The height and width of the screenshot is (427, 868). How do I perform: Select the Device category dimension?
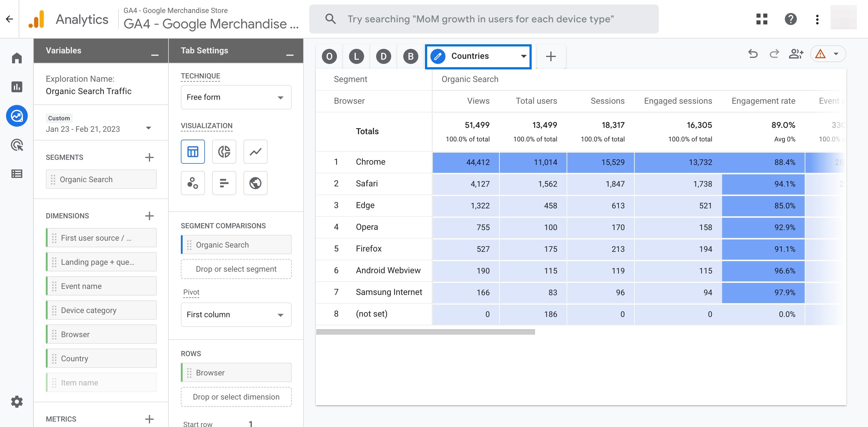[101, 310]
